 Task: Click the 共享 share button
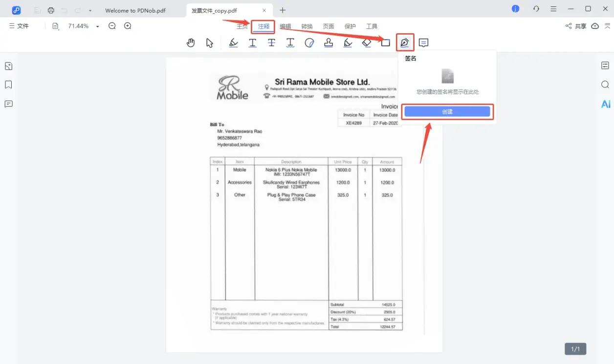tap(576, 26)
